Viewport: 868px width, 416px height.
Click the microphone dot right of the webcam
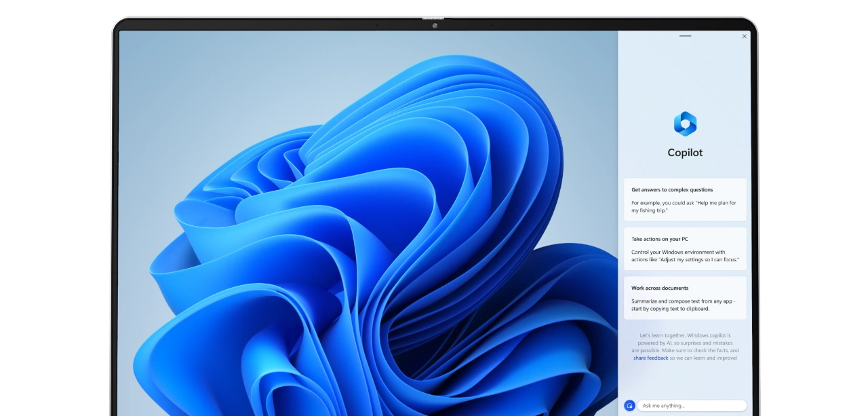(492, 25)
